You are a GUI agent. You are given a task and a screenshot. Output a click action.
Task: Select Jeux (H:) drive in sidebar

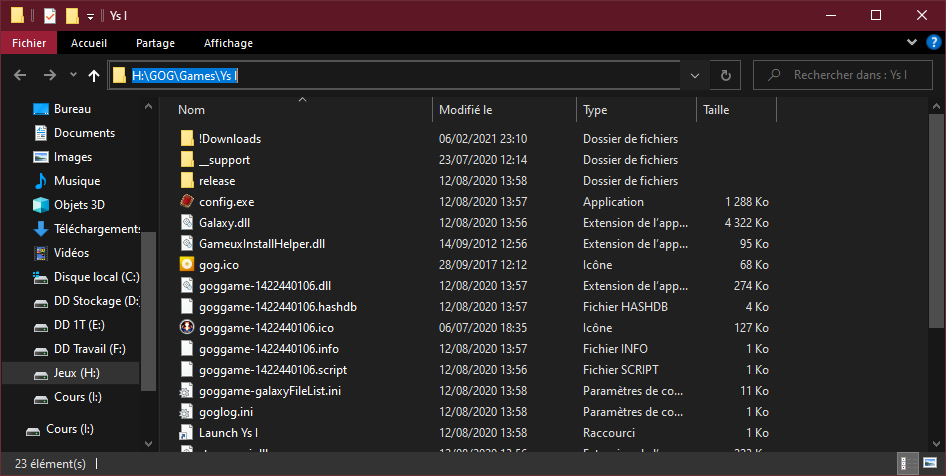[76, 373]
